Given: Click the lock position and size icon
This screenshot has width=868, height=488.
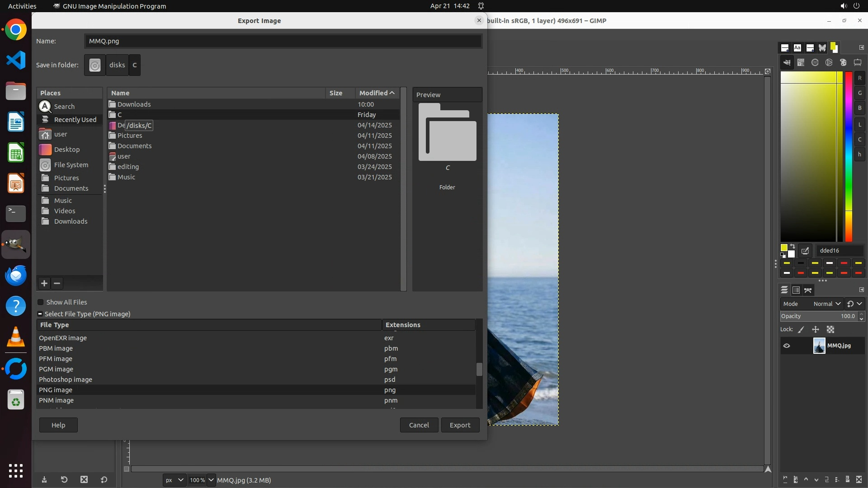Looking at the screenshot, I should (816, 330).
